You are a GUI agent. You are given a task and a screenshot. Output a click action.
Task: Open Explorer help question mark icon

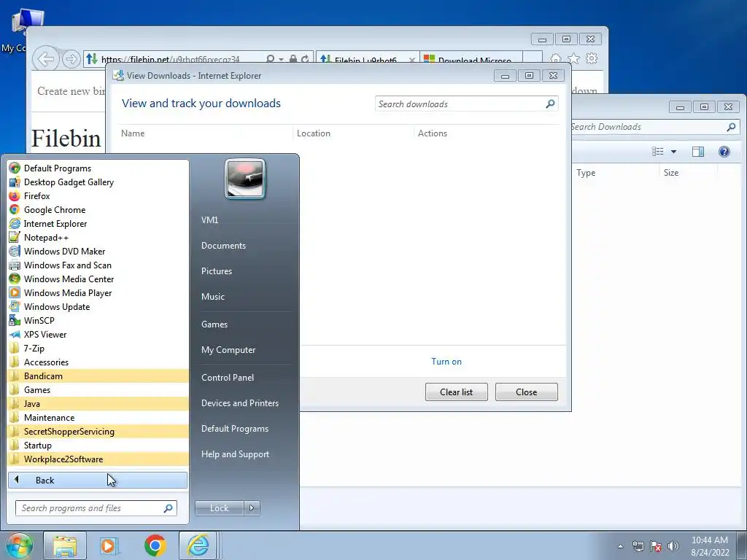(724, 152)
